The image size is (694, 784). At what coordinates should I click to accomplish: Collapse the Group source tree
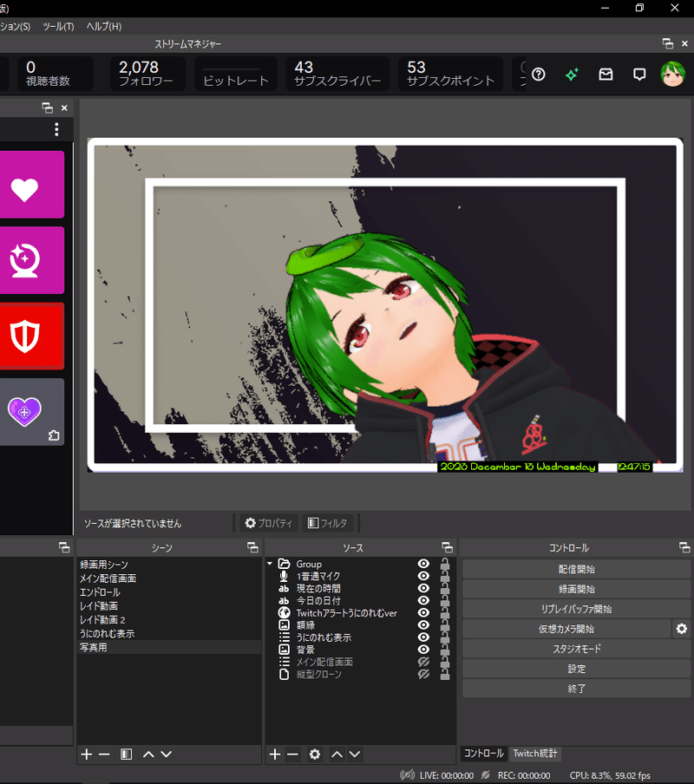270,564
